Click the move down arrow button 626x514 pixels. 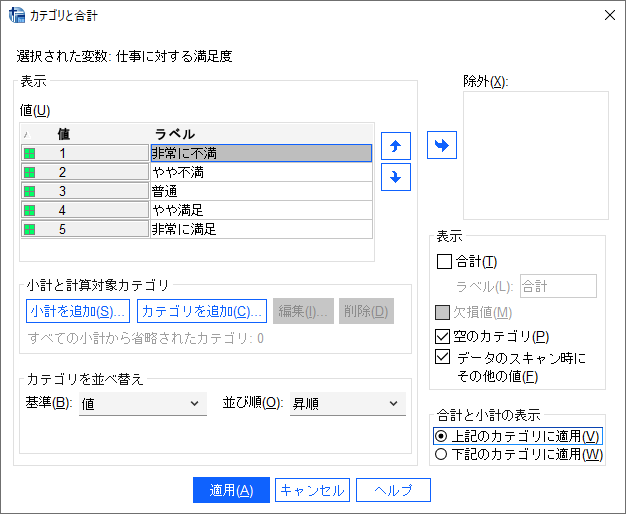click(x=397, y=177)
